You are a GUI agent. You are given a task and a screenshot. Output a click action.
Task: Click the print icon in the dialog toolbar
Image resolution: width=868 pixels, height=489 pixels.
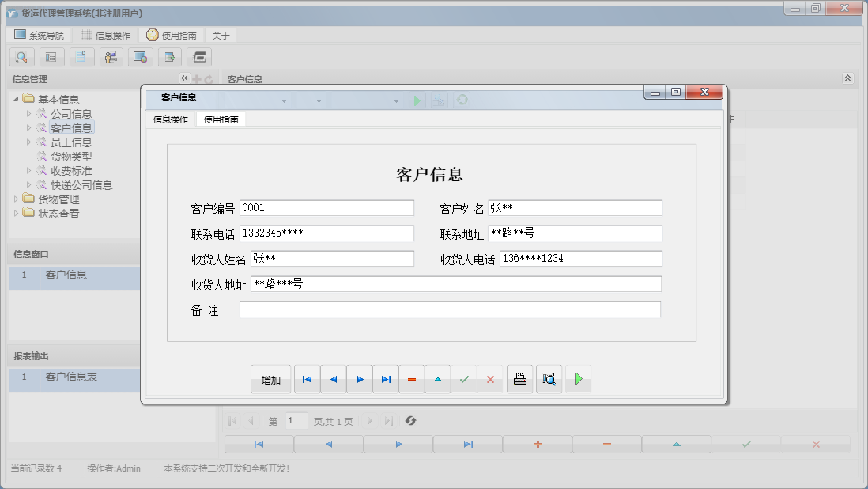[519, 380]
